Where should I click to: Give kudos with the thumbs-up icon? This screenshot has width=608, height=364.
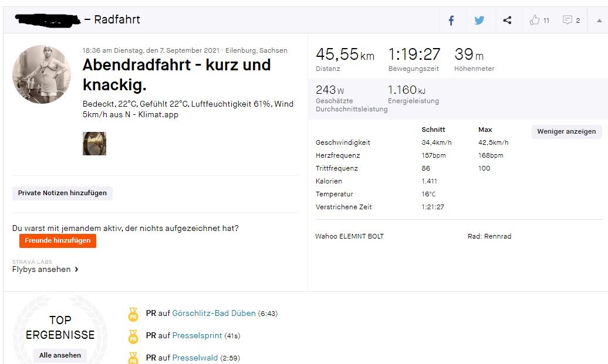coord(535,21)
